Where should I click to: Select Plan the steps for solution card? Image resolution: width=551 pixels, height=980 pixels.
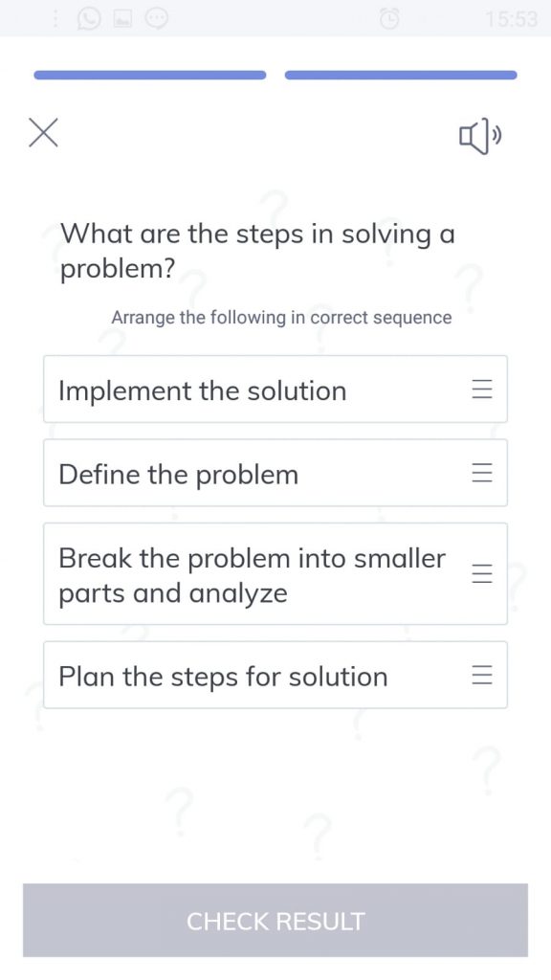point(275,675)
